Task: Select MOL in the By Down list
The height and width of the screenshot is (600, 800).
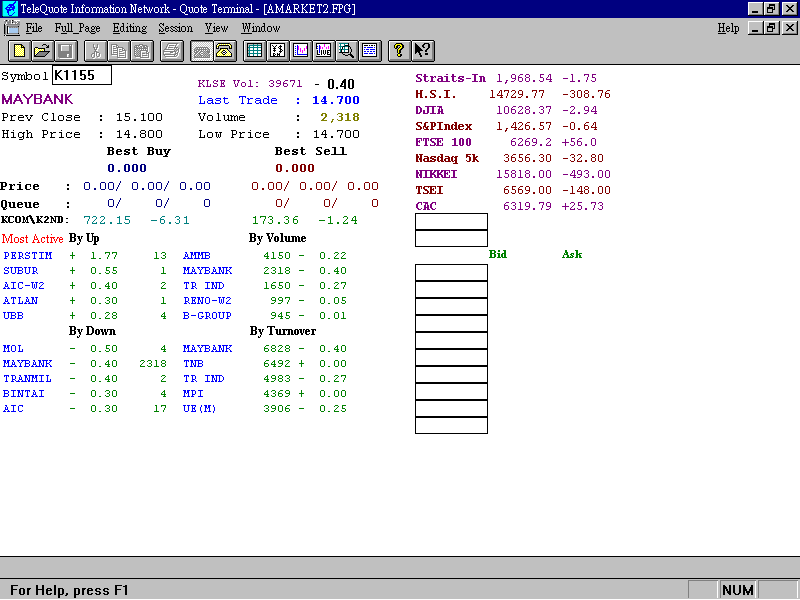Action: 13,348
